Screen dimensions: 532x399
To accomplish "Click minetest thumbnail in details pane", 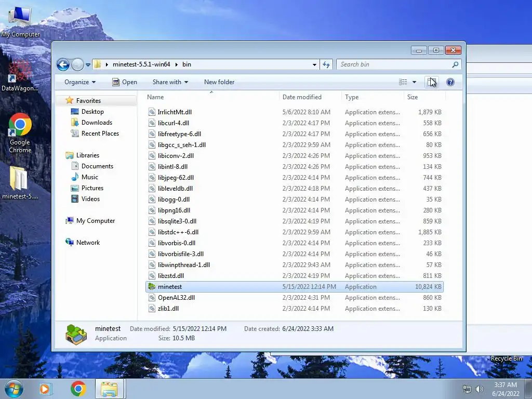I will [x=76, y=334].
